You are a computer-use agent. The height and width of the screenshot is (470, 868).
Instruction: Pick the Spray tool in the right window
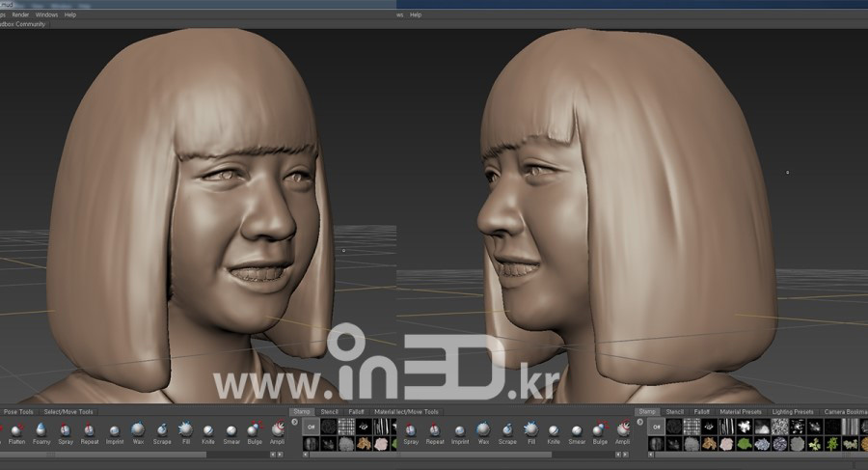pos(411,433)
